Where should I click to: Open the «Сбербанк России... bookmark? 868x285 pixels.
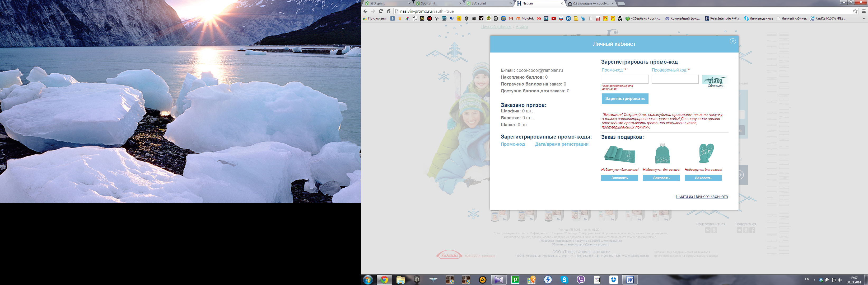click(x=643, y=18)
